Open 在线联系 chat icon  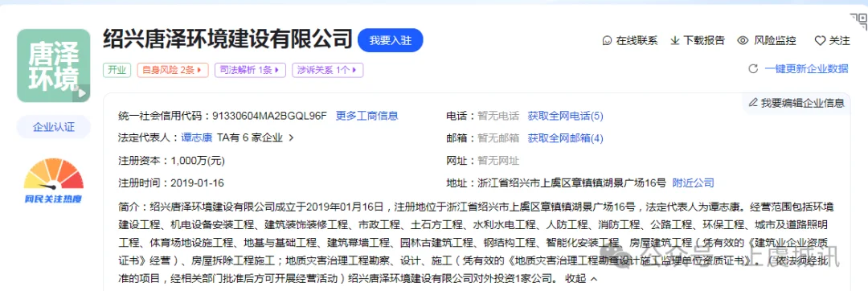point(608,40)
